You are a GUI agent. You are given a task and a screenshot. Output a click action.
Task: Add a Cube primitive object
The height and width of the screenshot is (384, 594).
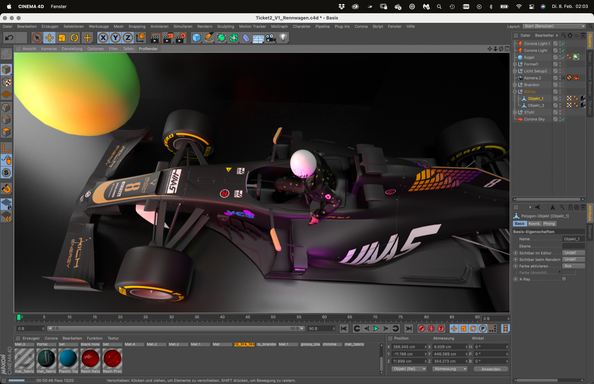click(x=196, y=37)
